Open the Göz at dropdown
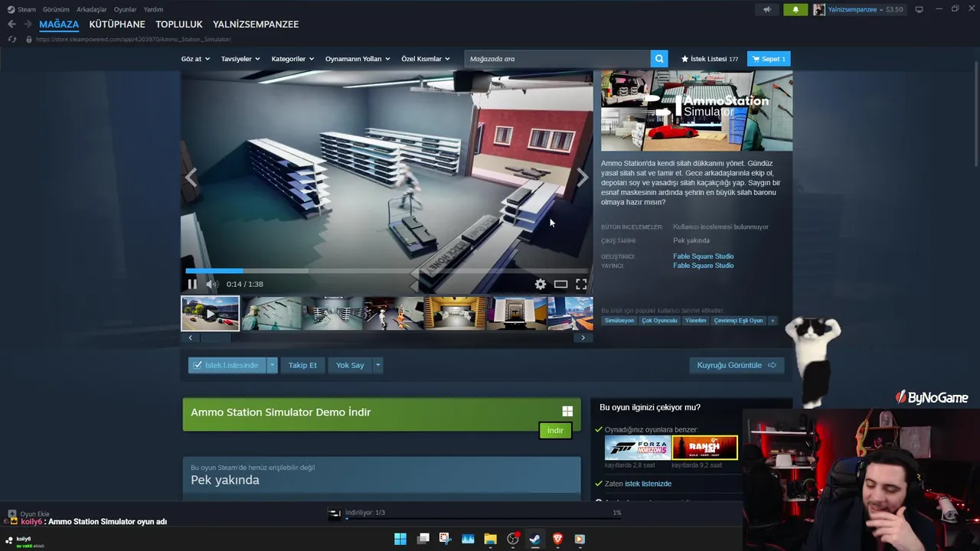The height and width of the screenshot is (551, 980). click(195, 59)
